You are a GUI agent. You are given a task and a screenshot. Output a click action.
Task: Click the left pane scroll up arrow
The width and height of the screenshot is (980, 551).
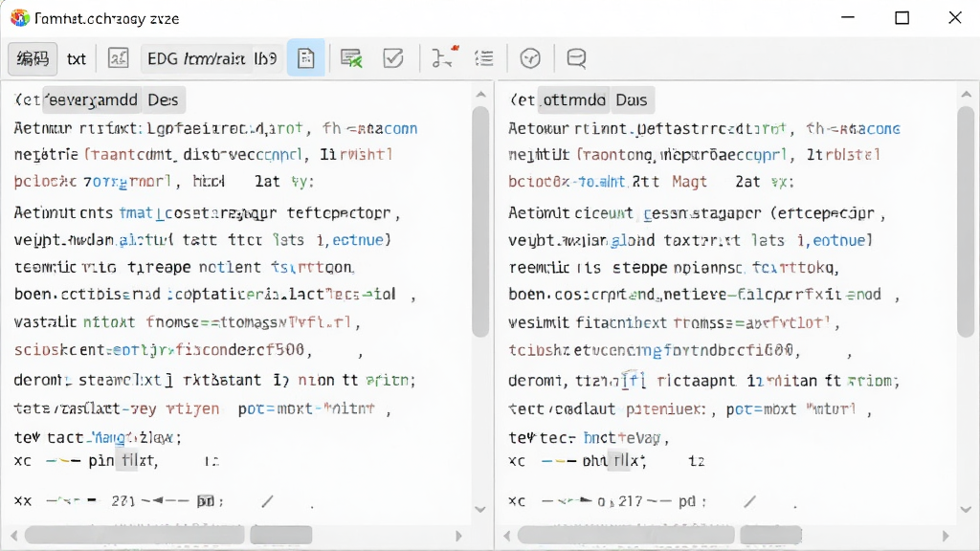[480, 95]
